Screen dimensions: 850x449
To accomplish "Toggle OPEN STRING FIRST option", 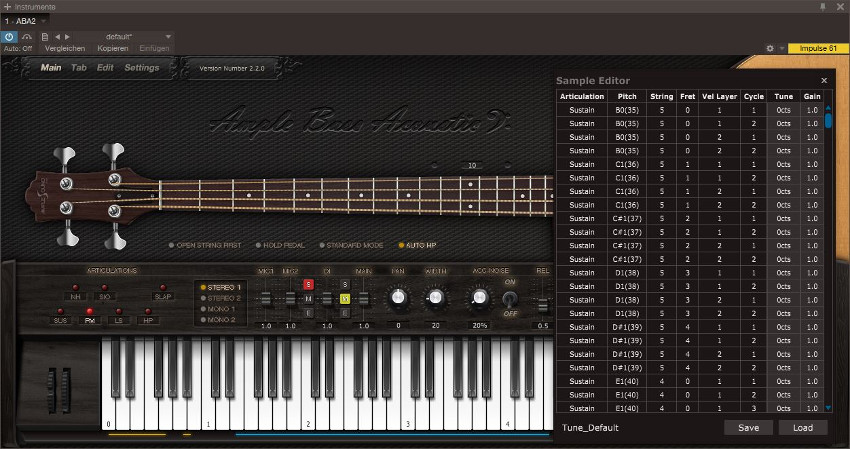I will click(x=205, y=246).
